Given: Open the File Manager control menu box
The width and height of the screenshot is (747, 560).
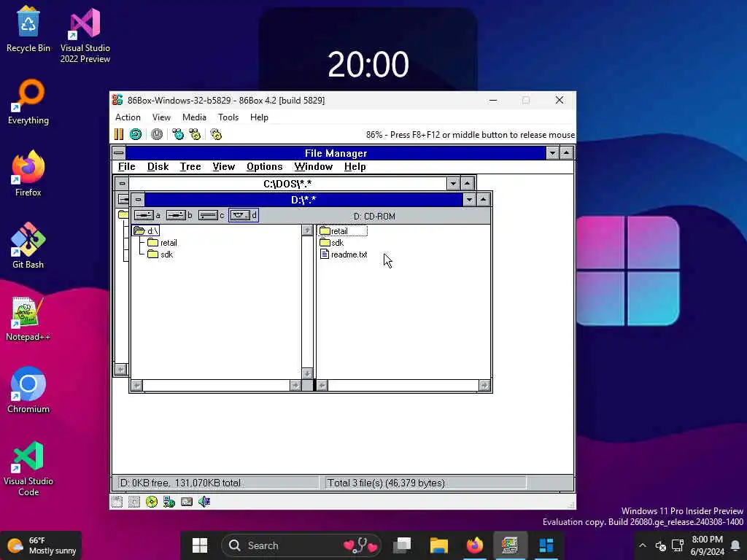Looking at the screenshot, I should (119, 153).
